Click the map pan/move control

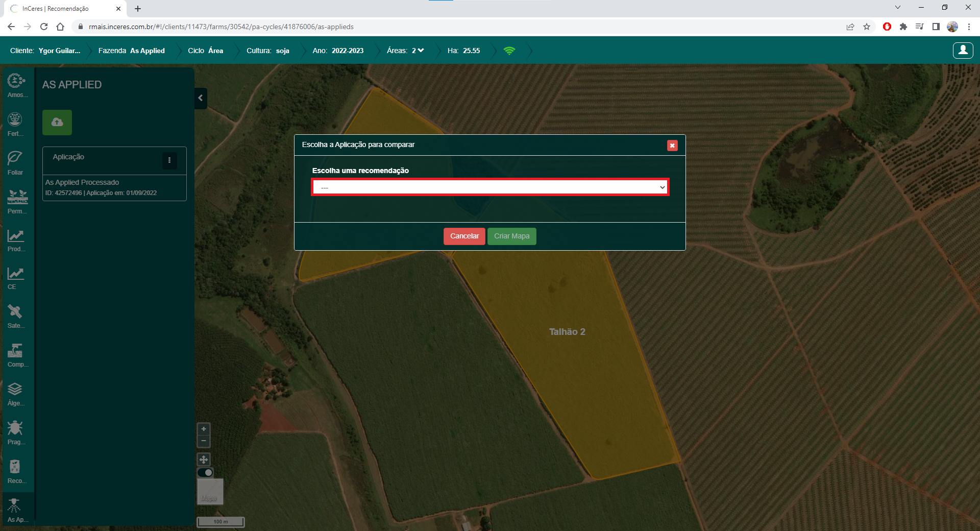coord(204,460)
